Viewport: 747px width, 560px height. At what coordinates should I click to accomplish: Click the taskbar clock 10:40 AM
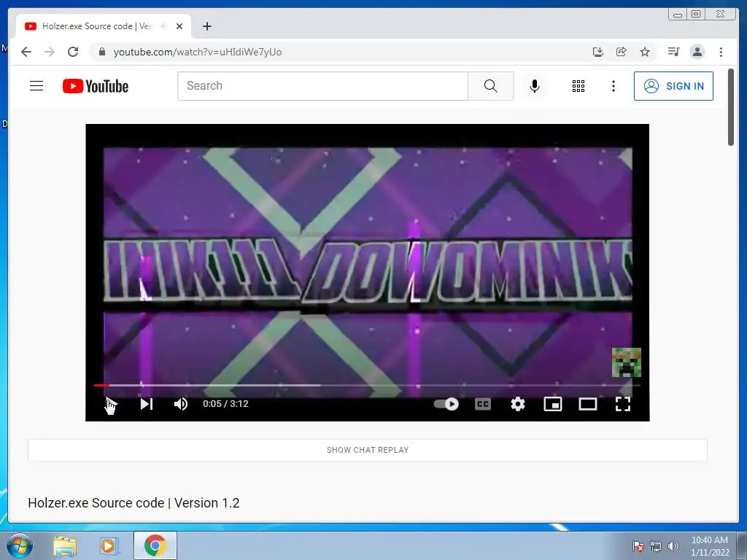710,545
